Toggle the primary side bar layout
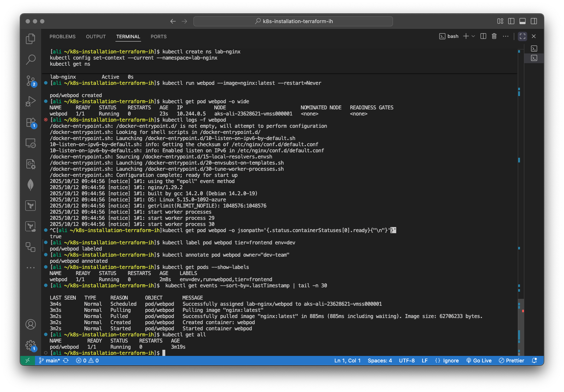Screen dimensions: 564x392 coord(511,21)
